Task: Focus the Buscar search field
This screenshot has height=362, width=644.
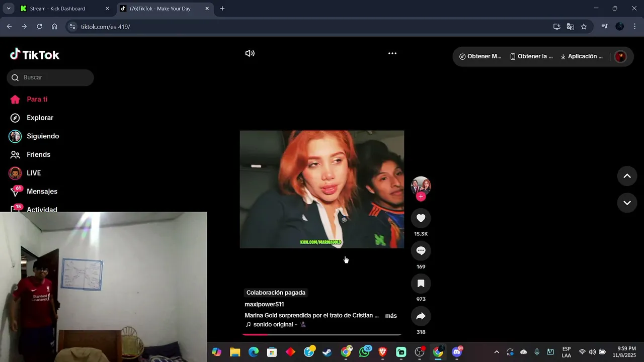Action: click(x=50, y=77)
